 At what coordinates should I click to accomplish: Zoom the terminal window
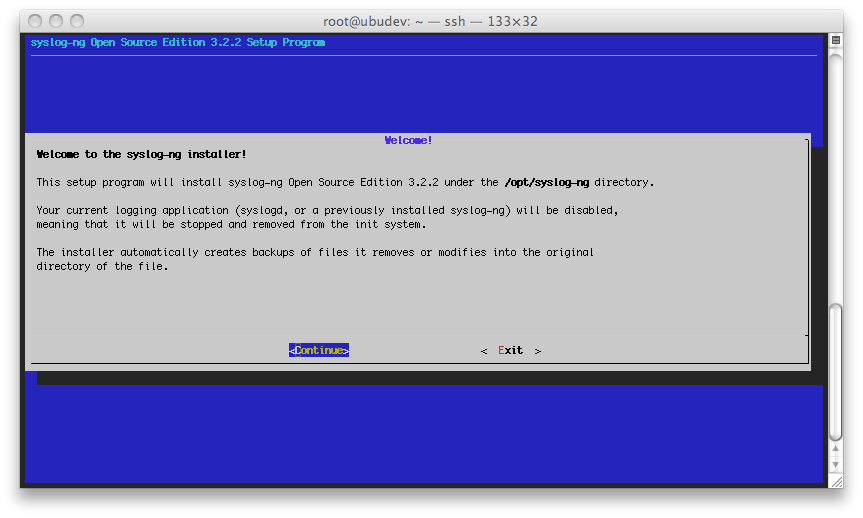point(77,21)
